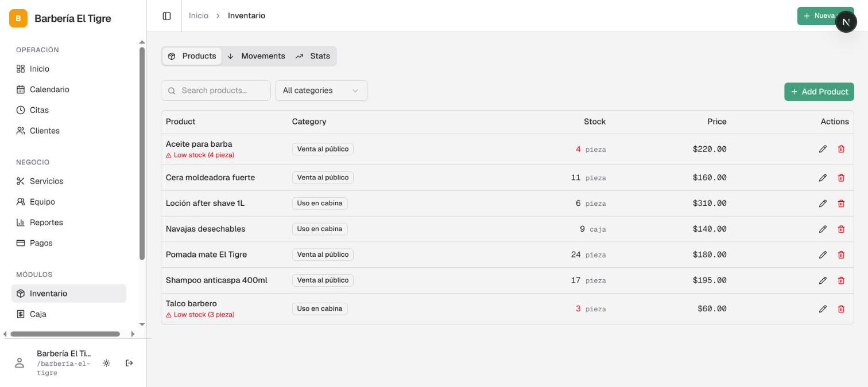Open Pagos in the sidebar
The height and width of the screenshot is (387, 868).
click(69, 243)
